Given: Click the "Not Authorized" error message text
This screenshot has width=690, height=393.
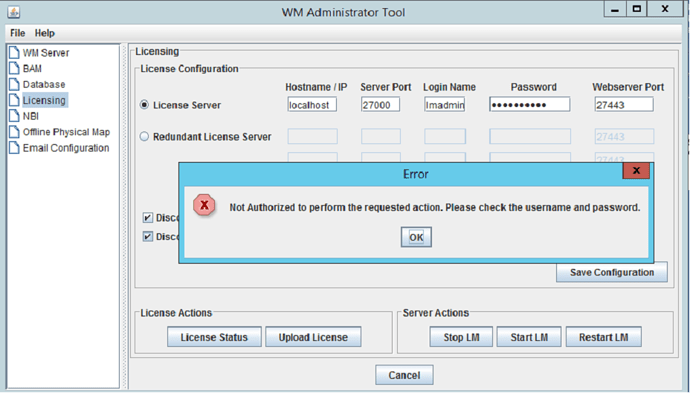Looking at the screenshot, I should [435, 207].
